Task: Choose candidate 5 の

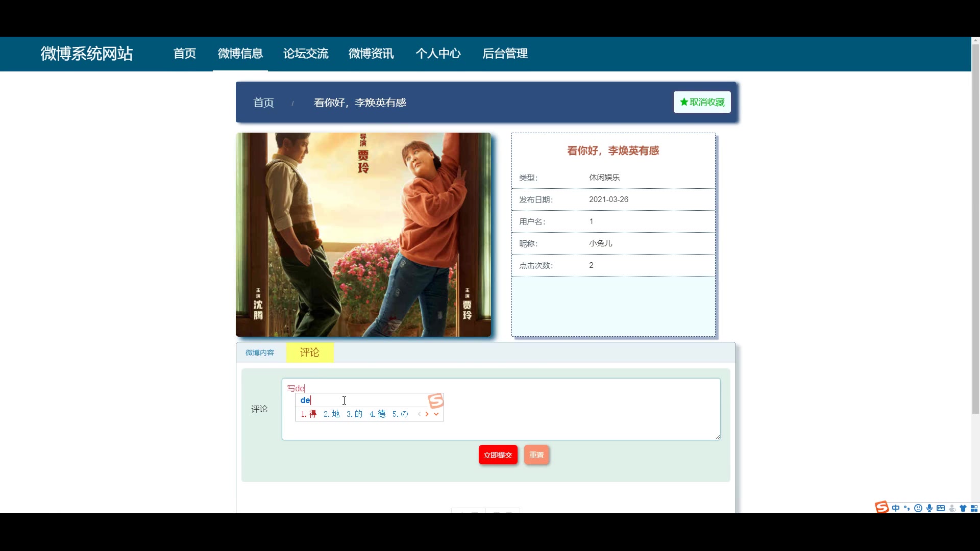Action: [400, 414]
